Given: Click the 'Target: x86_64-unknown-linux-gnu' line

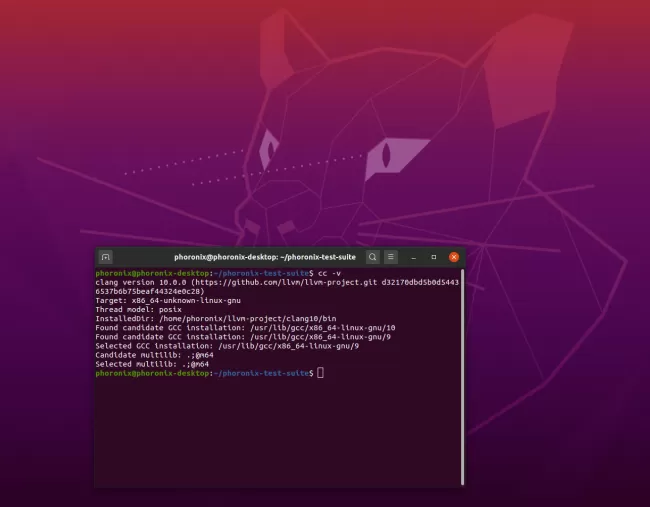Looking at the screenshot, I should (168, 301).
